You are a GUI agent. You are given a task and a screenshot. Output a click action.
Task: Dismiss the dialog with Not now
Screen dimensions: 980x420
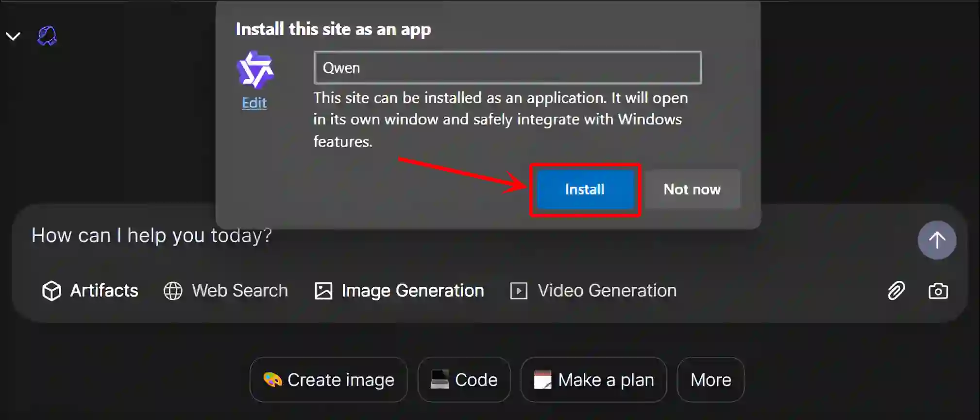[x=692, y=190]
